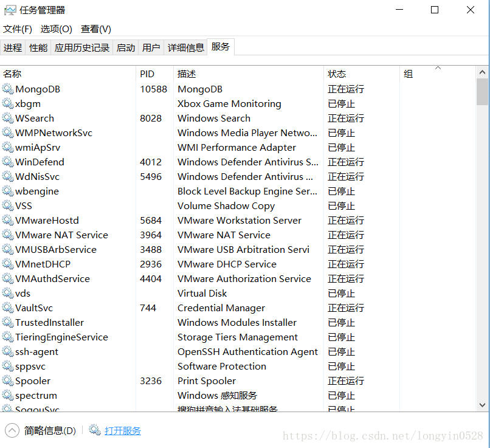Screen dimensions: 490x448
Task: Sort by the PID column header
Action: (x=154, y=74)
